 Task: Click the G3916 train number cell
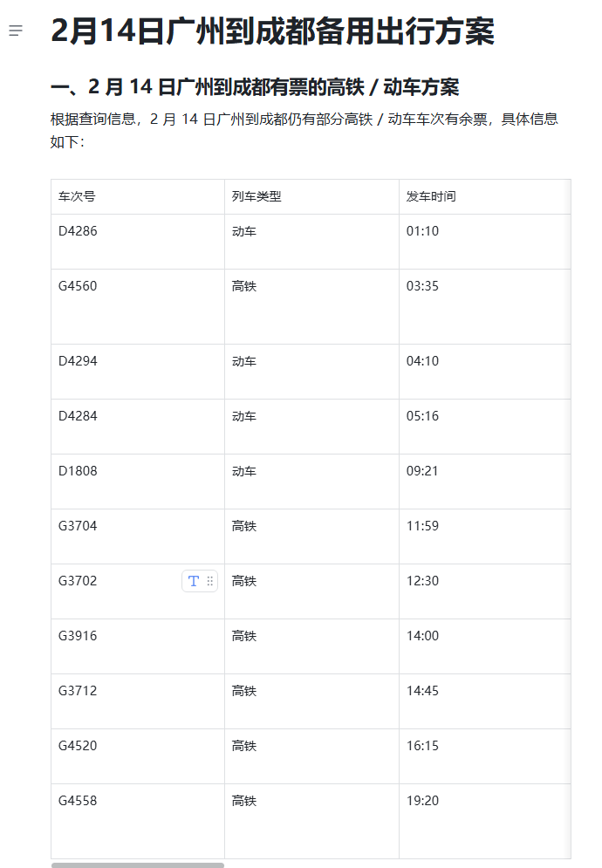(78, 636)
